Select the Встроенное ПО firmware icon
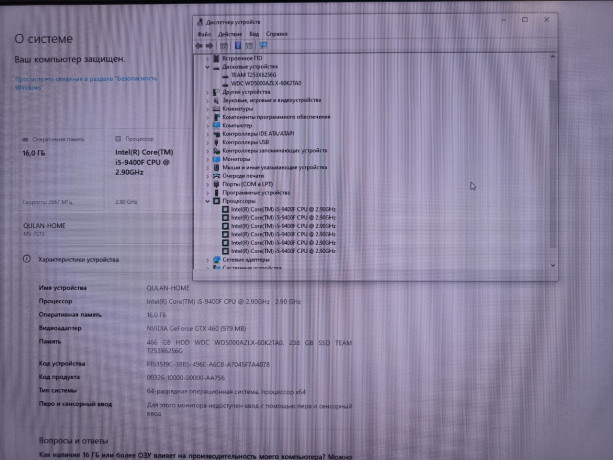The image size is (613, 460). (x=216, y=58)
